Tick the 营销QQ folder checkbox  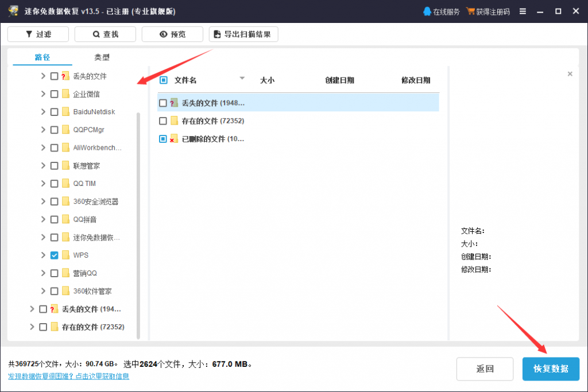(54, 273)
